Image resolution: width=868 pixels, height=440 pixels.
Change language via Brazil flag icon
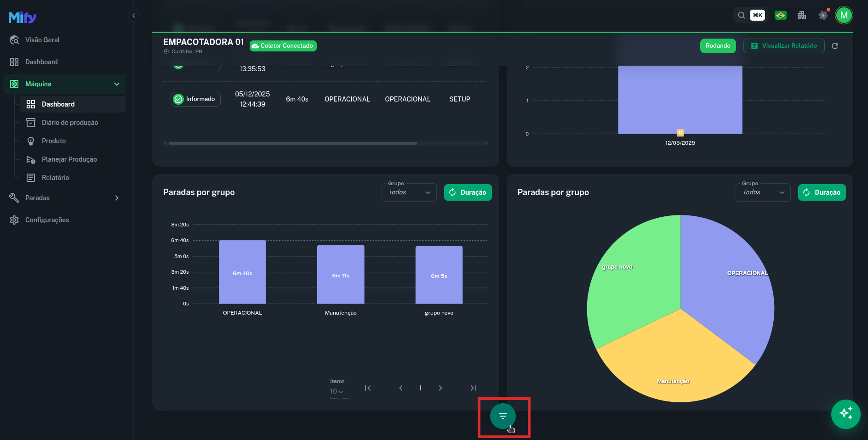[x=780, y=15]
